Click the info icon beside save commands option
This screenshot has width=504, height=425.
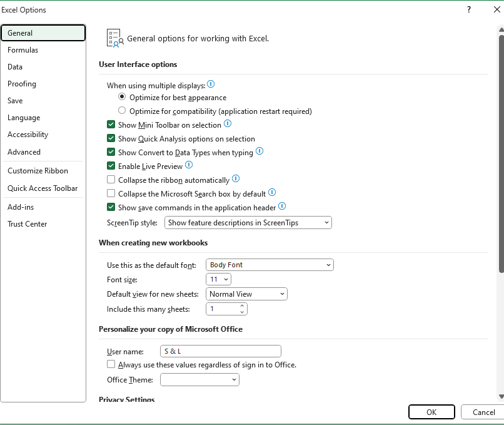click(x=281, y=206)
